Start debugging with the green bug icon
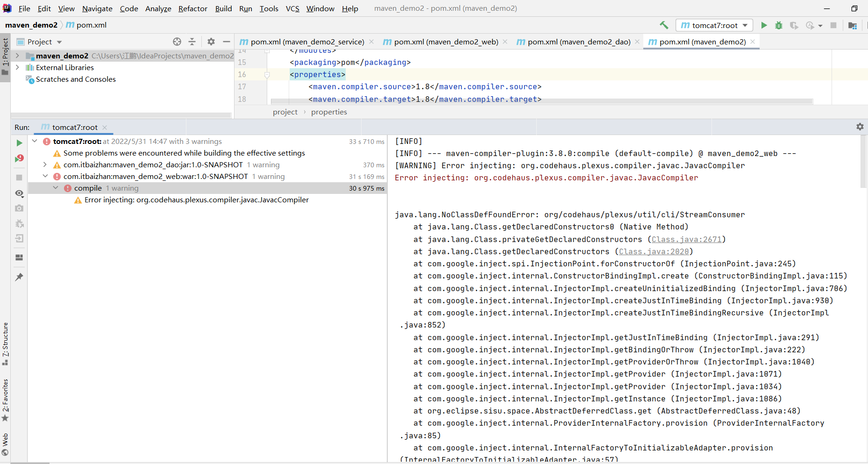The width and height of the screenshot is (868, 464). pyautogui.click(x=778, y=25)
